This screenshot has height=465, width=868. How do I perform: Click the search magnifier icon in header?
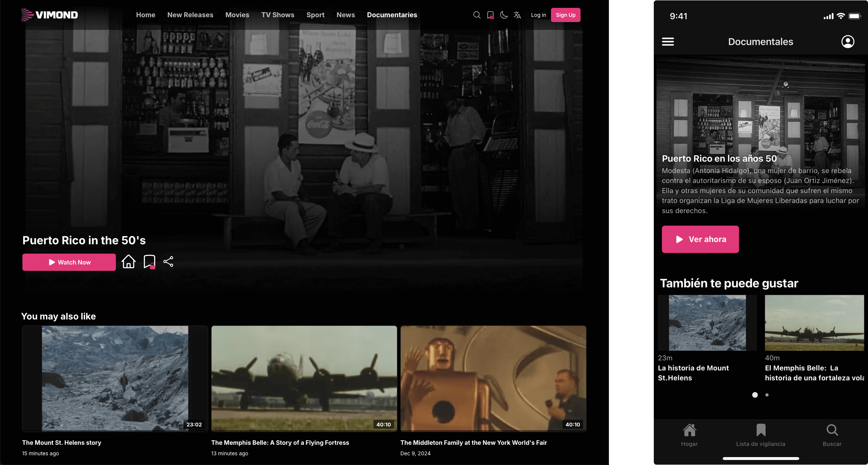click(477, 15)
